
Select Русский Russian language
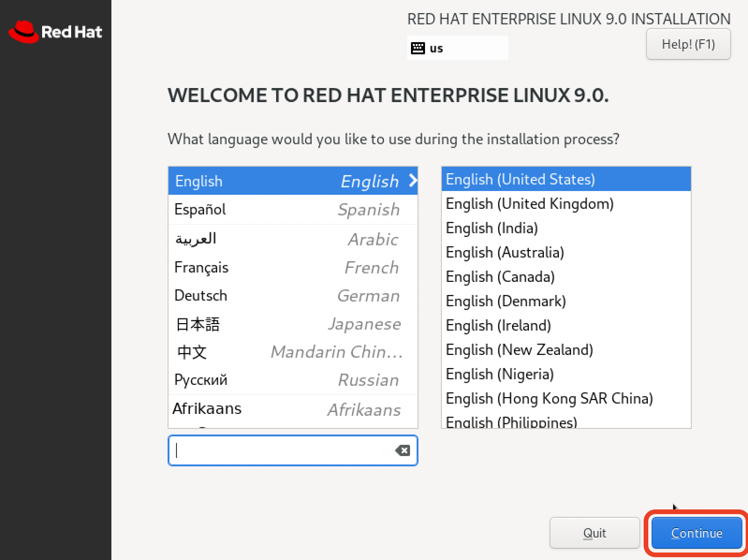click(293, 380)
